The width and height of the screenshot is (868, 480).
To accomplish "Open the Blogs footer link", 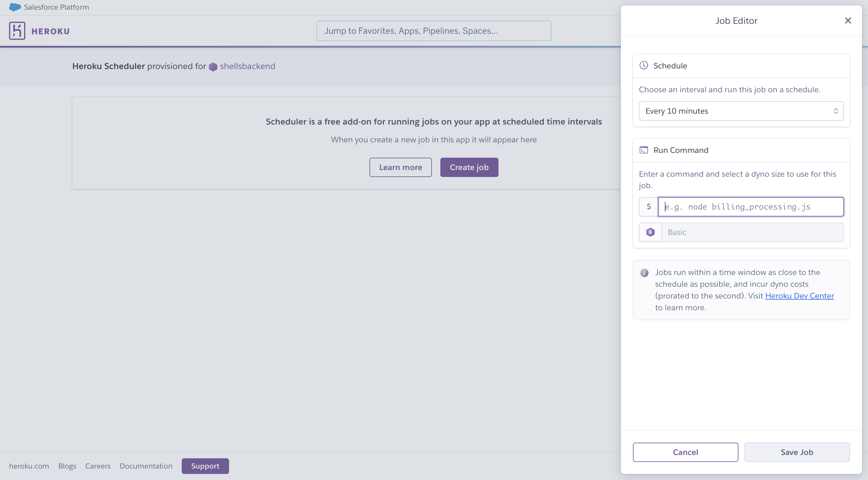I will coord(67,466).
